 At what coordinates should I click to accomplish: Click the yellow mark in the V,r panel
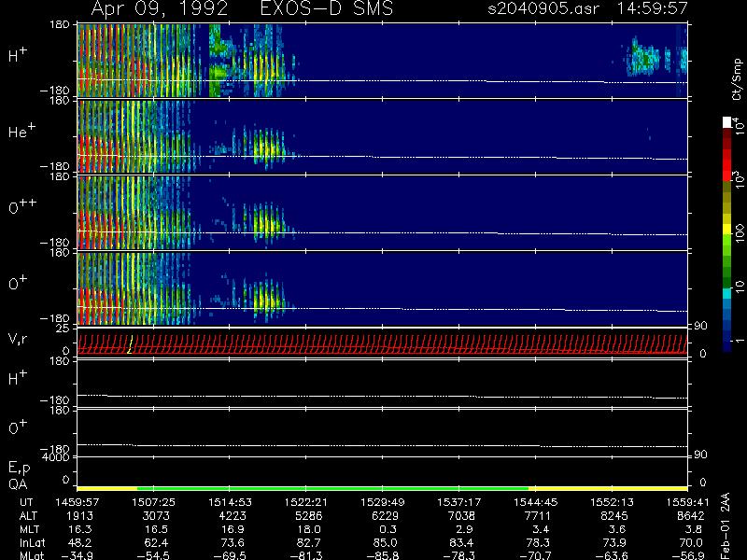(x=130, y=344)
